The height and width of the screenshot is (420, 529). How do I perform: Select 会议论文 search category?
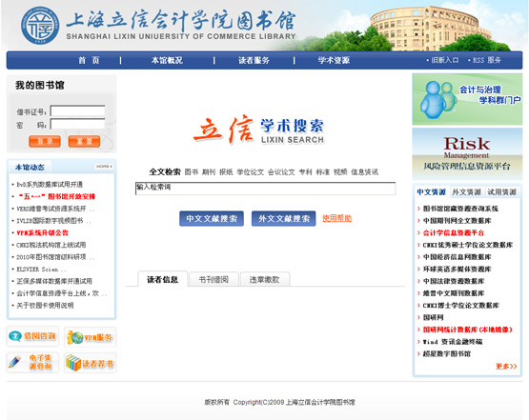281,172
